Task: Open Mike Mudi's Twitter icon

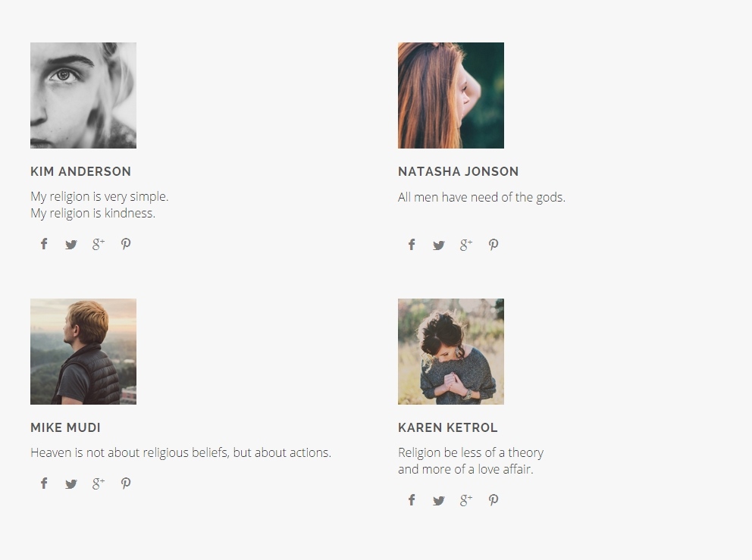Action: click(x=71, y=484)
